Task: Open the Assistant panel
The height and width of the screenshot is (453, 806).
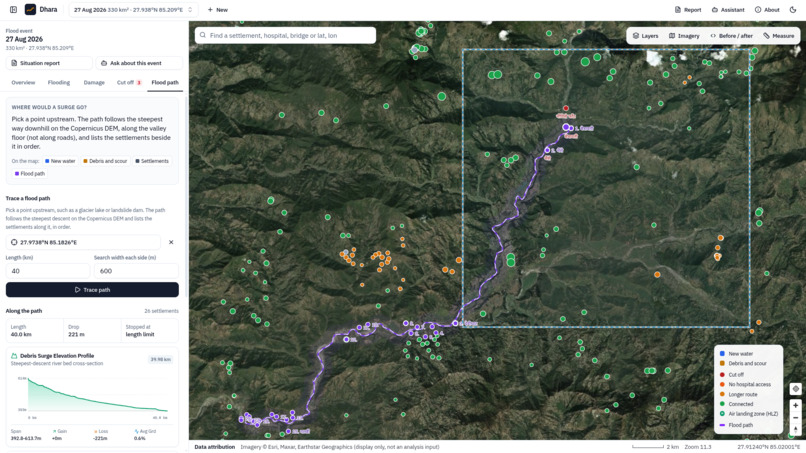Action: pyautogui.click(x=728, y=10)
